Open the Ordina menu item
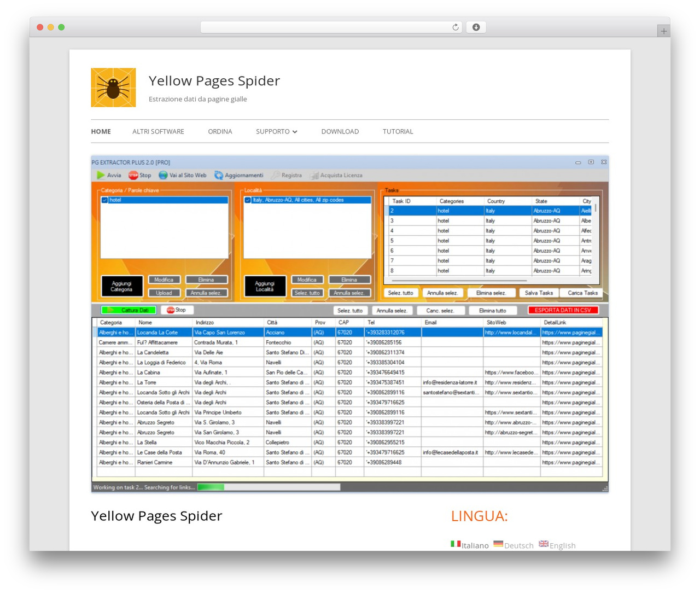 tap(220, 131)
